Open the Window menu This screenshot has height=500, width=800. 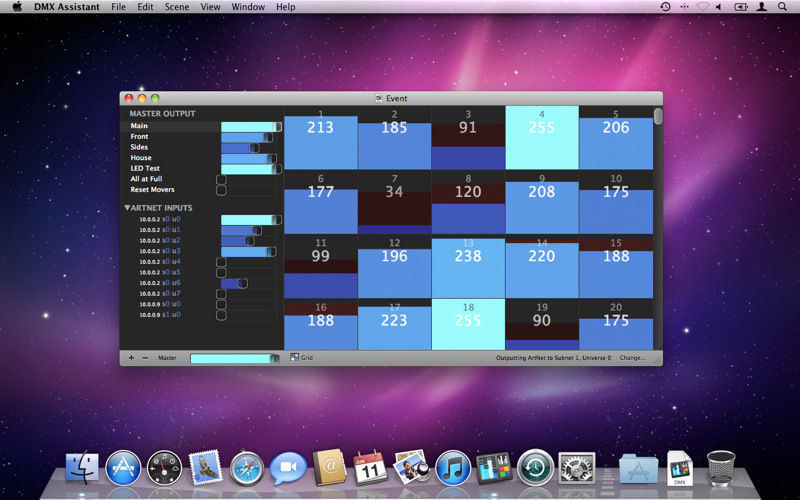[247, 7]
